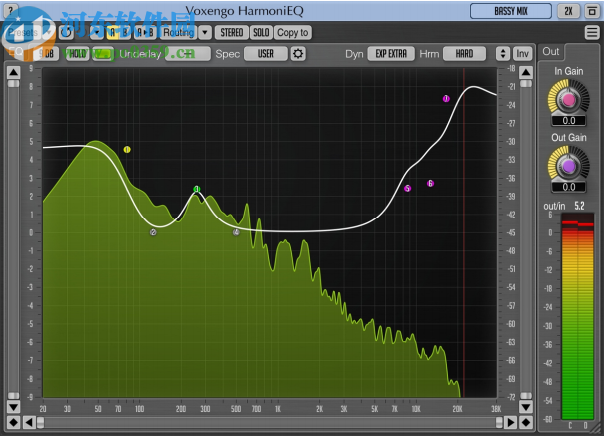Click the 2X oversampling button
Image resolution: width=605 pixels, height=436 pixels.
tap(568, 11)
